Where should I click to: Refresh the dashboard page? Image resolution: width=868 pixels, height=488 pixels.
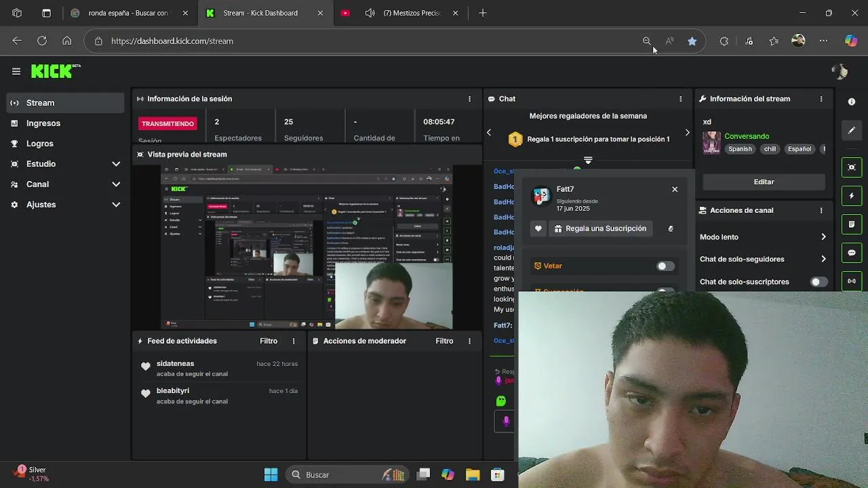point(42,41)
